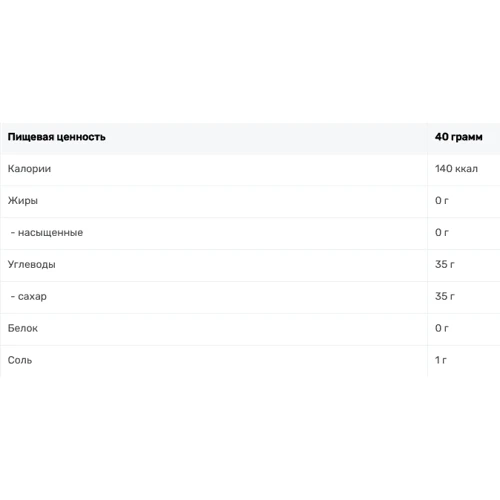Click the protein value in the 'Белок' row
The width and height of the screenshot is (500, 500).
[442, 328]
